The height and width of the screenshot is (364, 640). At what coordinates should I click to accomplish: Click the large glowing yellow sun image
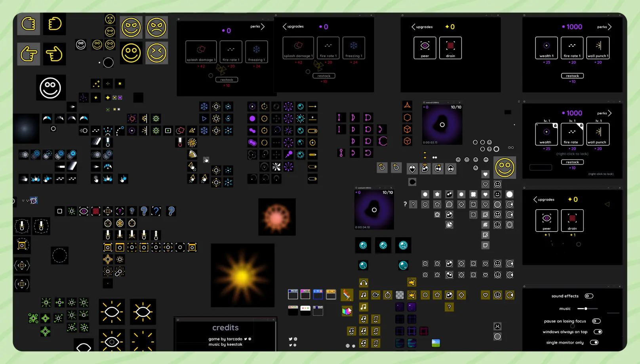(242, 275)
